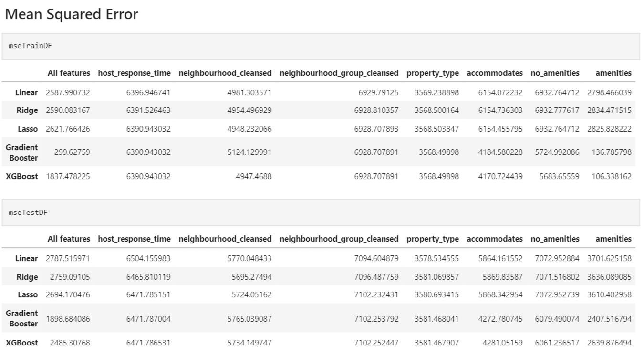Select test table value 3578.534555
Image resolution: width=644 pixels, height=355 pixels.
pyautogui.click(x=437, y=258)
